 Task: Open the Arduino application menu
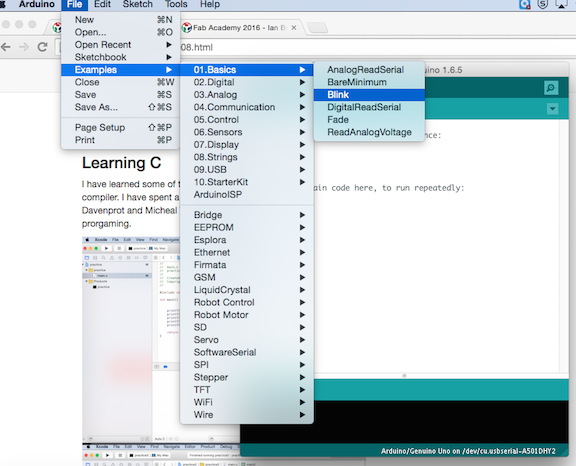(x=37, y=4)
